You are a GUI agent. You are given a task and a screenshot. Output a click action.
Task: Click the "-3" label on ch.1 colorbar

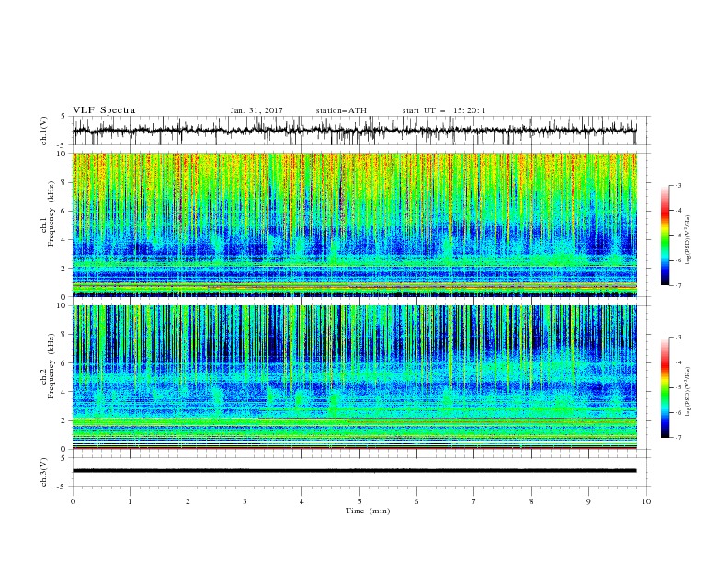click(677, 185)
